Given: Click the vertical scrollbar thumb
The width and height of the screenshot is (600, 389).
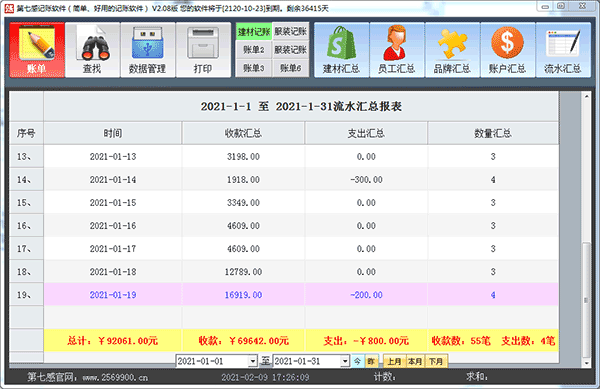Looking at the screenshot, I should pyautogui.click(x=587, y=300).
